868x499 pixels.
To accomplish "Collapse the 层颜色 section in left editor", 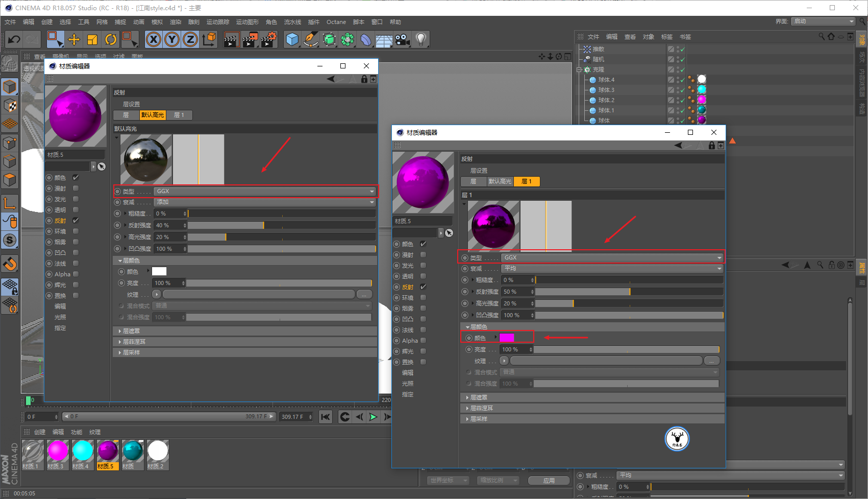I will [245, 260].
